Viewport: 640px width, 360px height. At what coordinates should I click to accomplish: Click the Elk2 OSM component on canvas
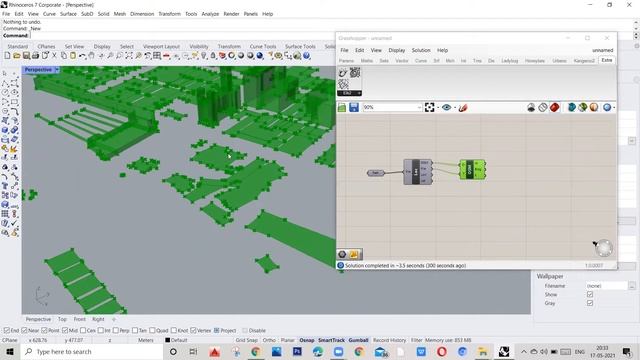coord(472,169)
